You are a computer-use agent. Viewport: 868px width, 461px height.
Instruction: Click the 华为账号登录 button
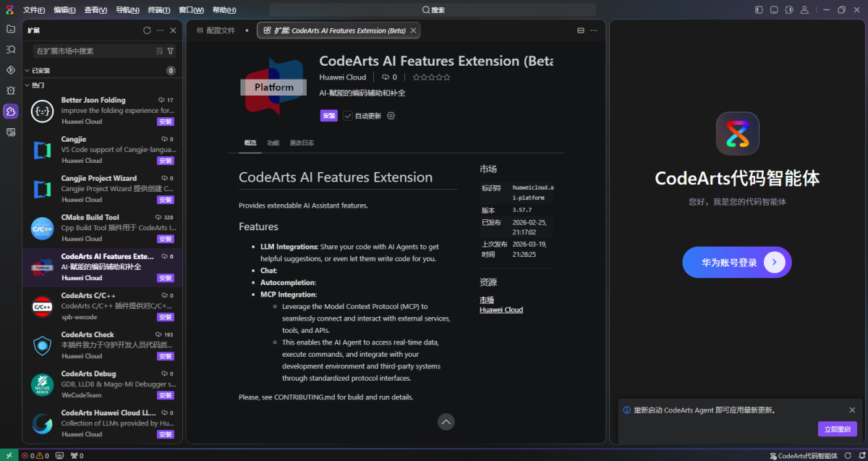click(x=736, y=262)
